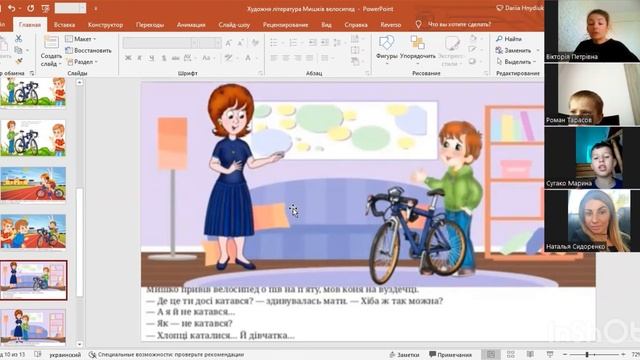Apply Bold (Ж) formatting
Image resolution: width=640 pixels, height=360 pixels.
coord(128,58)
